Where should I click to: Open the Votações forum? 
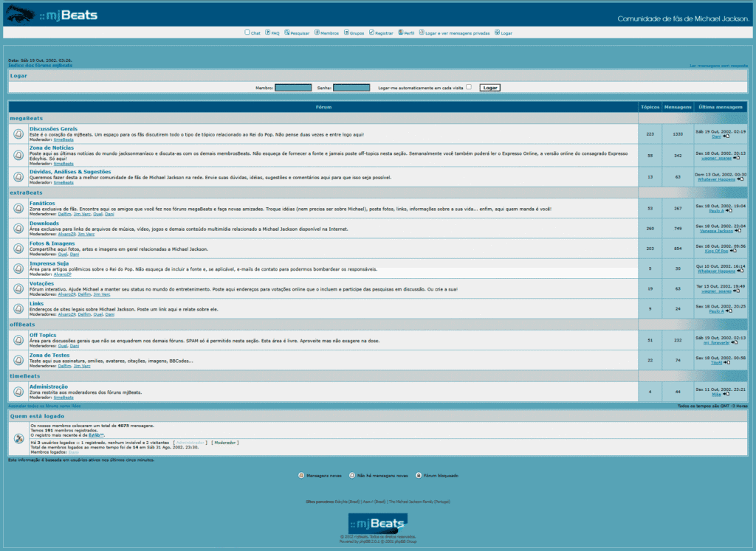41,284
